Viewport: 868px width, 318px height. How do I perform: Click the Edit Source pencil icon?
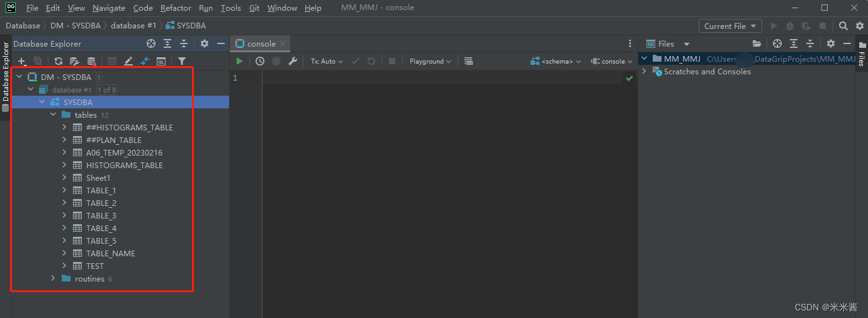[x=128, y=61]
